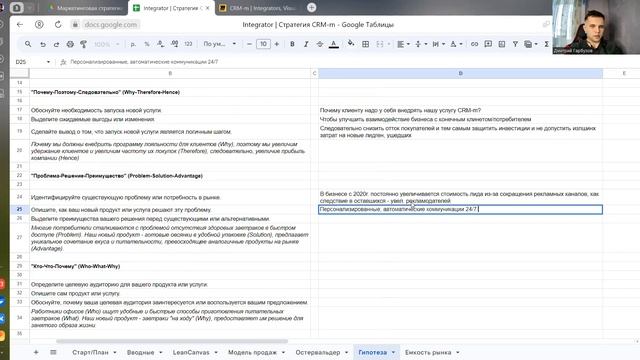
Task: Format the cell as percent
Action: coord(147,44)
